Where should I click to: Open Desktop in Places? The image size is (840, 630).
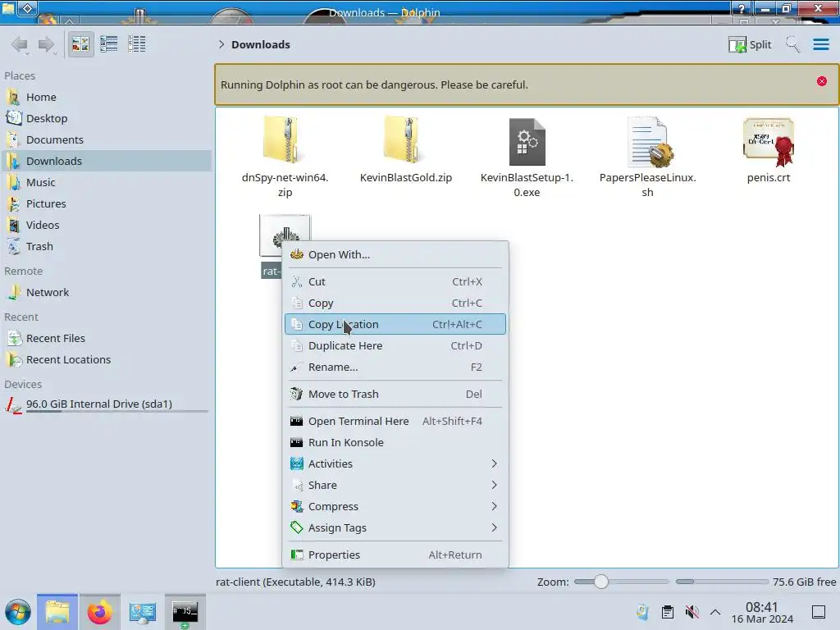coord(106,118)
